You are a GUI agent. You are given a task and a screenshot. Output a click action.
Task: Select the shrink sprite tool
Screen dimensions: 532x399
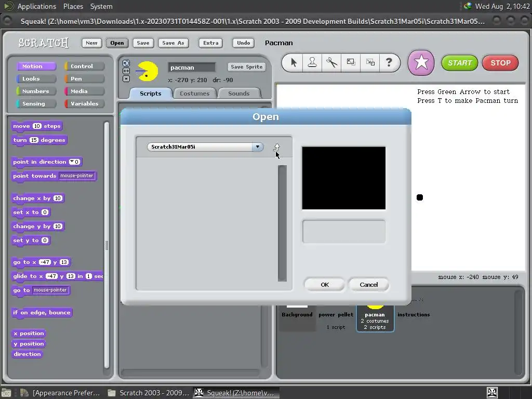pos(370,62)
